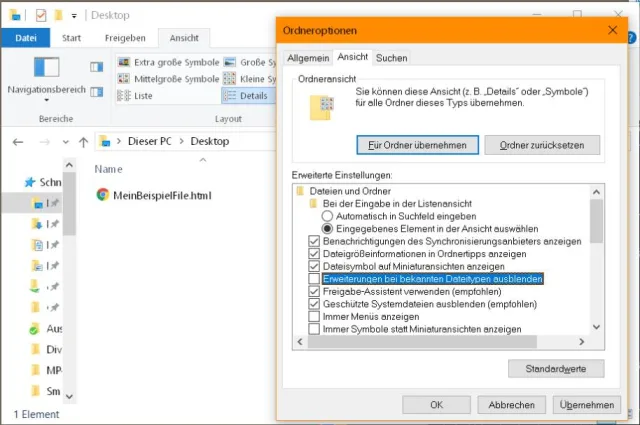
Task: Select the Ansicht ribbon tab in Explorer
Action: [x=184, y=38]
